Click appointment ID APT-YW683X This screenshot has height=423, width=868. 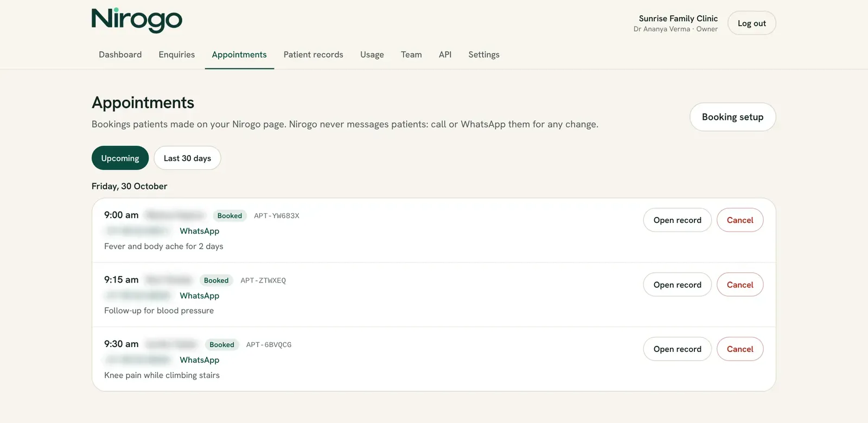coord(277,216)
